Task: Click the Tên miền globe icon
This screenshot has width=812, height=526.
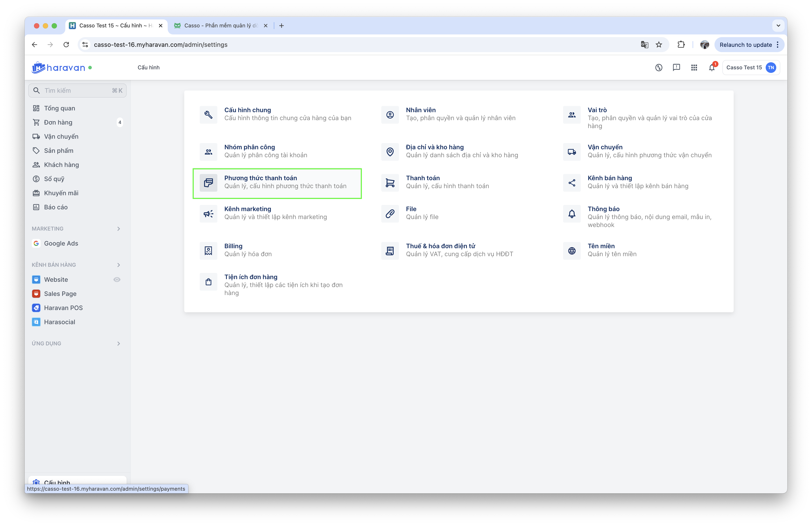Action: (572, 251)
